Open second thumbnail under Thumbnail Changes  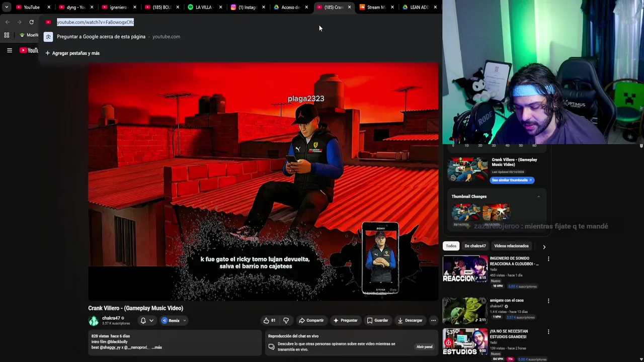(496, 212)
